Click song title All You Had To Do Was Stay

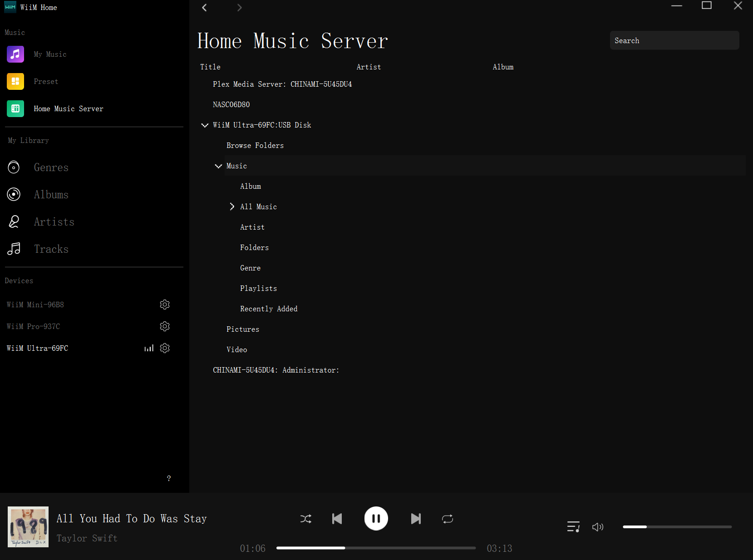point(132,518)
